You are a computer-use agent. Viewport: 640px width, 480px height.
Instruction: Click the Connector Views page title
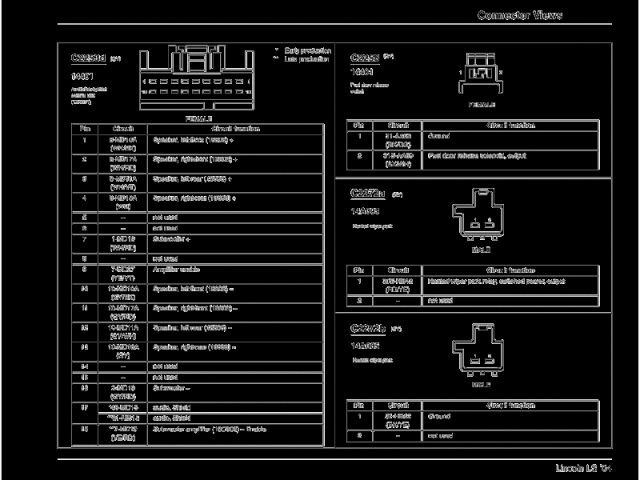[519, 15]
